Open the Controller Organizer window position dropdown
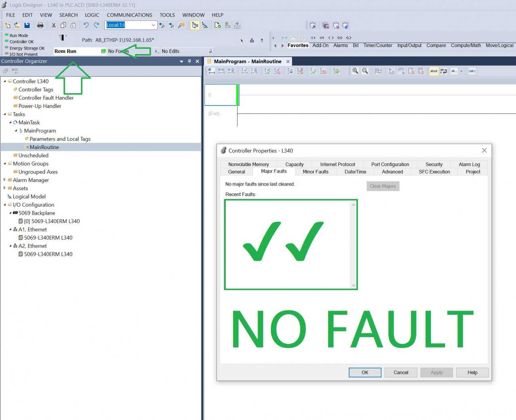 [181, 61]
